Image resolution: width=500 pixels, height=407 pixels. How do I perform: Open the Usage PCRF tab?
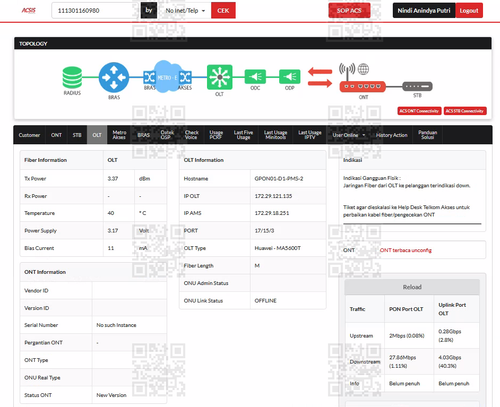(216, 135)
